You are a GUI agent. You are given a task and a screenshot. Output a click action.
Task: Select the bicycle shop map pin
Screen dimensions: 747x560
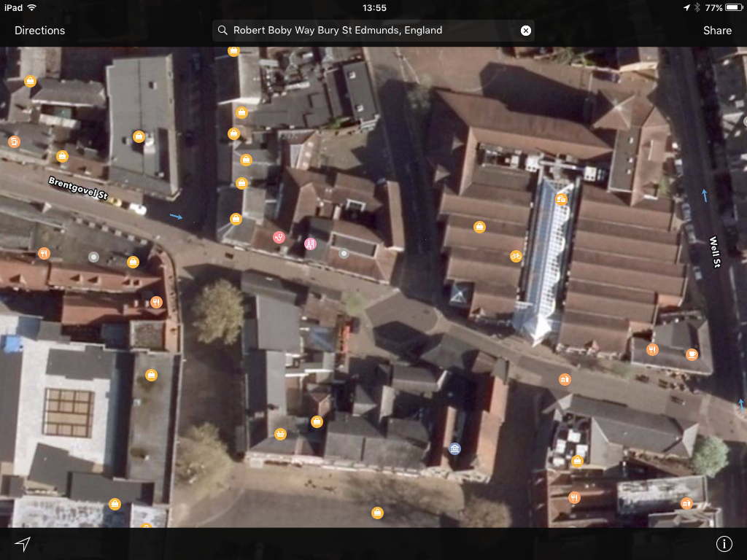516,256
